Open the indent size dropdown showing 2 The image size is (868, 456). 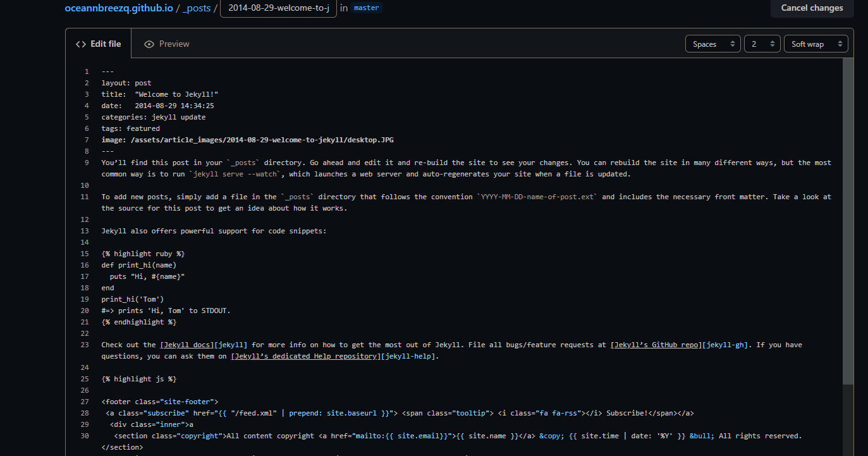click(x=762, y=44)
